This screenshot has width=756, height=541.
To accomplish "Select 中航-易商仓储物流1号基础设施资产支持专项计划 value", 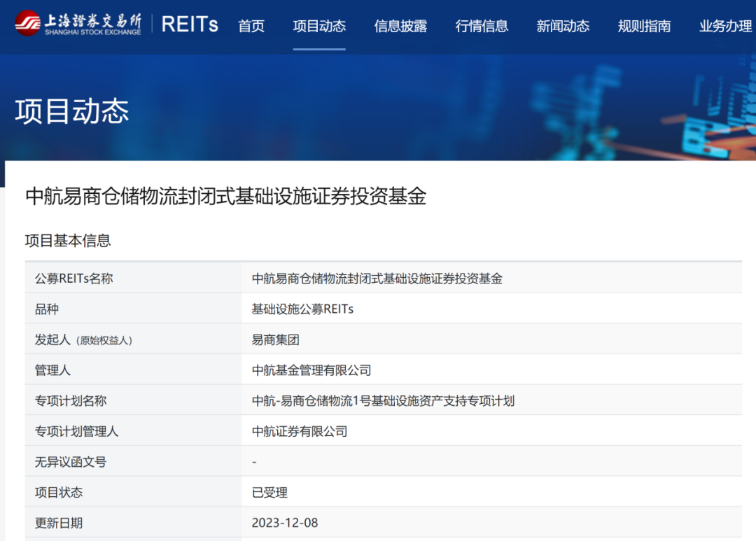I will pyautogui.click(x=384, y=401).
